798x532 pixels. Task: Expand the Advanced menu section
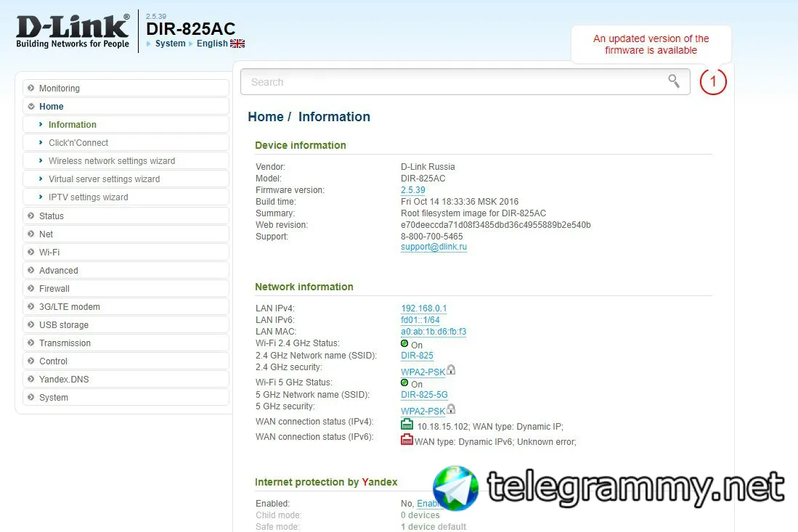coord(126,271)
